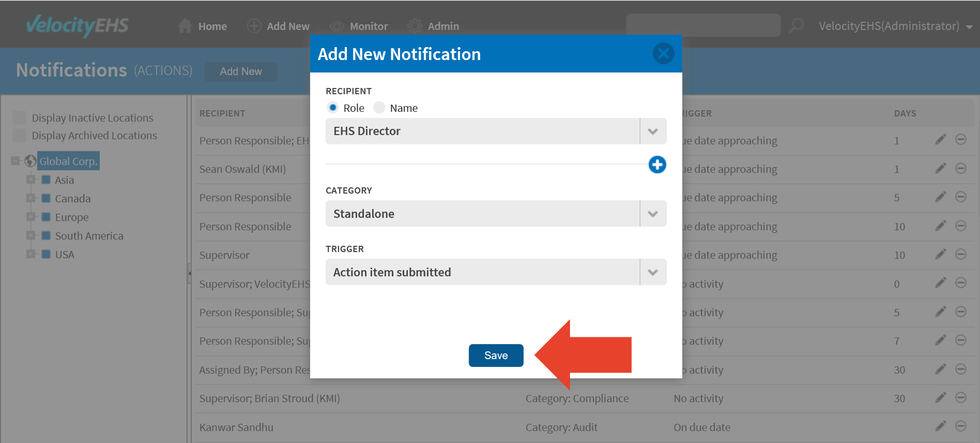Select USA location
This screenshot has width=980, height=443.
[65, 254]
